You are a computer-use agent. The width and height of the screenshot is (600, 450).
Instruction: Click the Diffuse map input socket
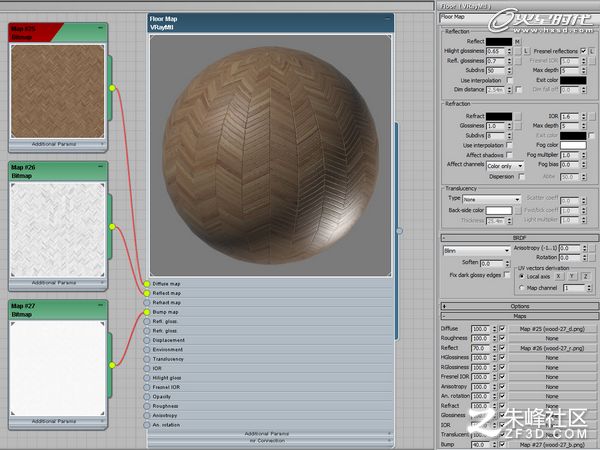coord(147,284)
